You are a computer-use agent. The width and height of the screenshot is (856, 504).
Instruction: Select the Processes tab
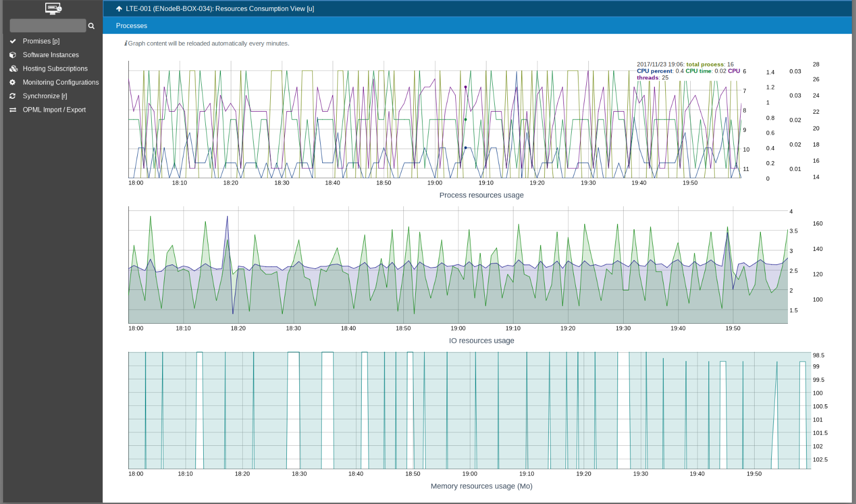[131, 25]
